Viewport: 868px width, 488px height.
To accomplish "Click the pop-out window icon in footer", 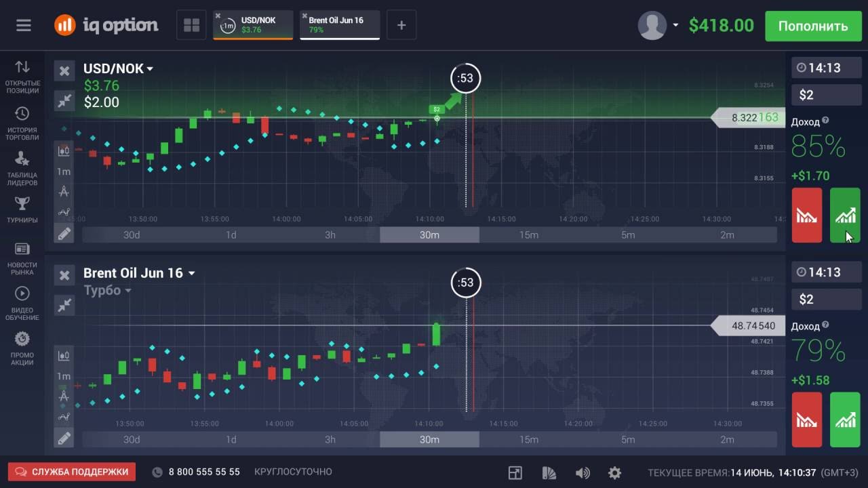I will [x=515, y=472].
